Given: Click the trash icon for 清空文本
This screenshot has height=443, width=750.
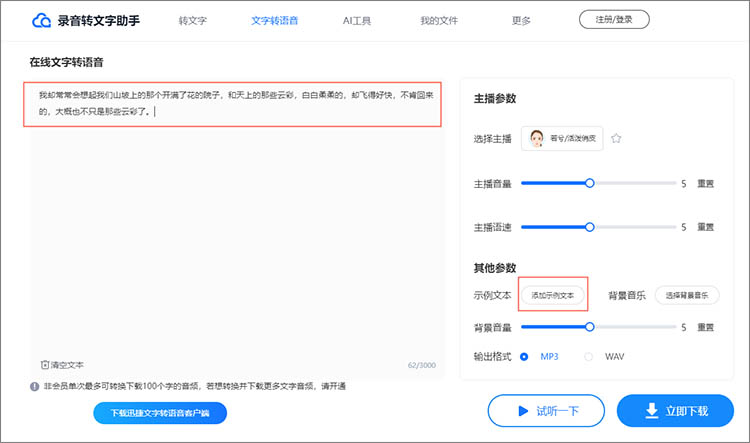Looking at the screenshot, I should [x=44, y=365].
